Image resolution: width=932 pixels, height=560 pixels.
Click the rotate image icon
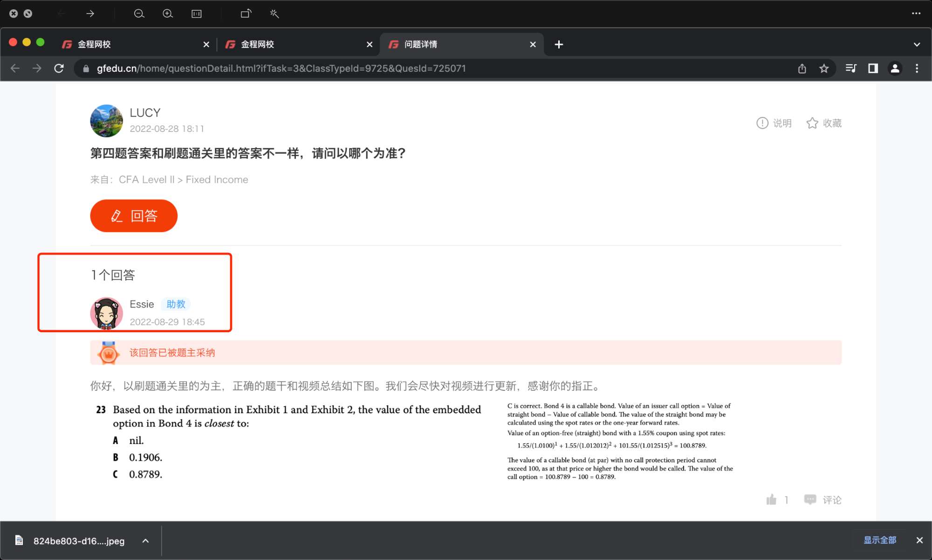tap(246, 14)
